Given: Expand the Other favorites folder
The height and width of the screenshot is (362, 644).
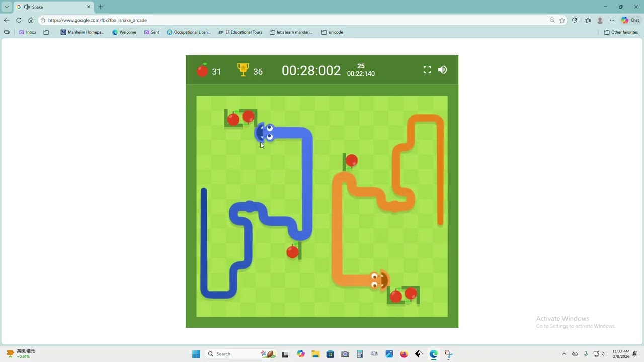Looking at the screenshot, I should (621, 32).
